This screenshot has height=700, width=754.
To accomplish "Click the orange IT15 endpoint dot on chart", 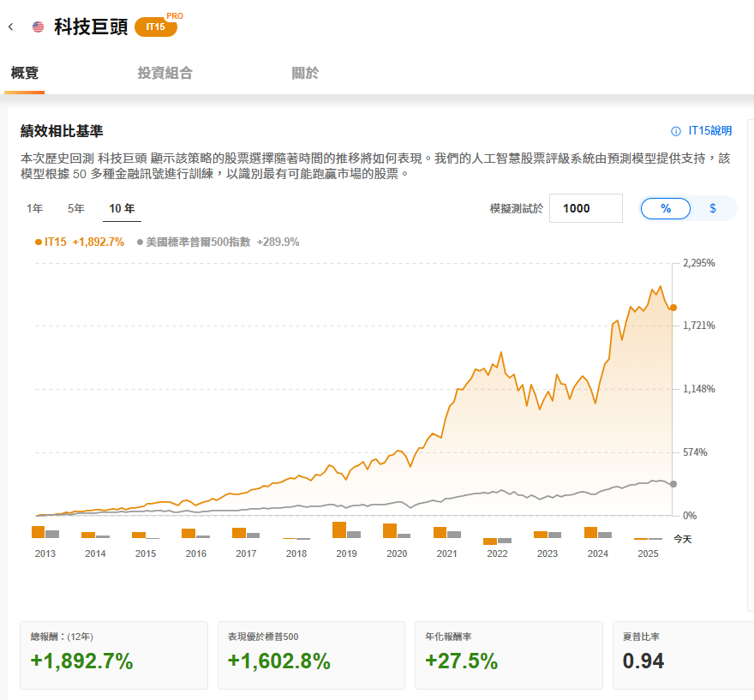I will pos(673,308).
